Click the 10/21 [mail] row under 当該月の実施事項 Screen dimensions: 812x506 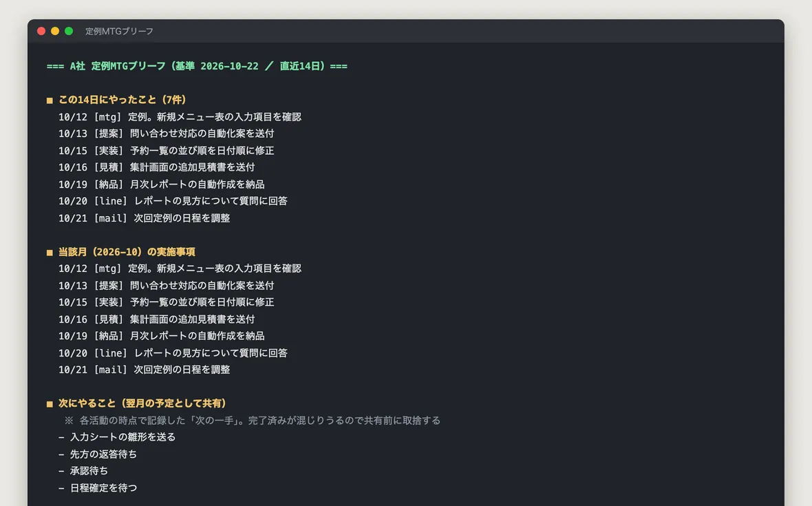pos(144,369)
